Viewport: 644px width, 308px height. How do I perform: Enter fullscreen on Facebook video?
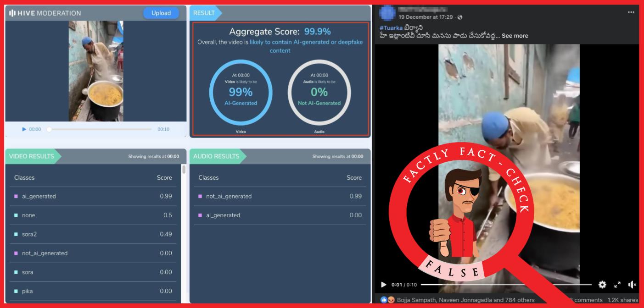(x=617, y=285)
